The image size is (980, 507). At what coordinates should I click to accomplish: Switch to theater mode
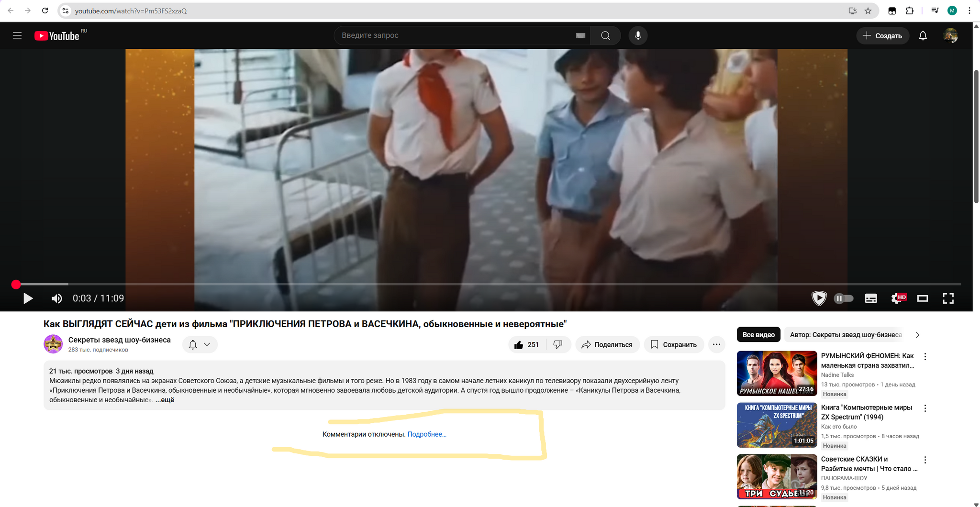point(923,298)
